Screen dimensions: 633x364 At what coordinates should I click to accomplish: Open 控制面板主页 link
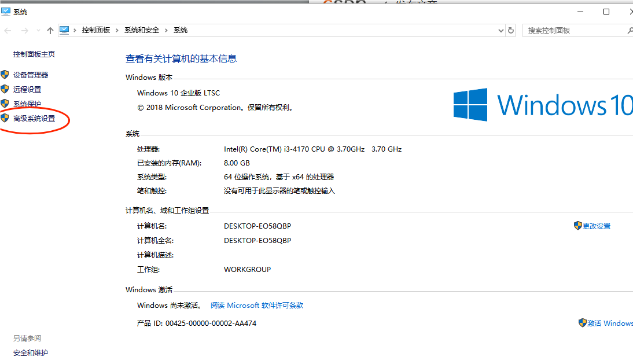click(34, 54)
